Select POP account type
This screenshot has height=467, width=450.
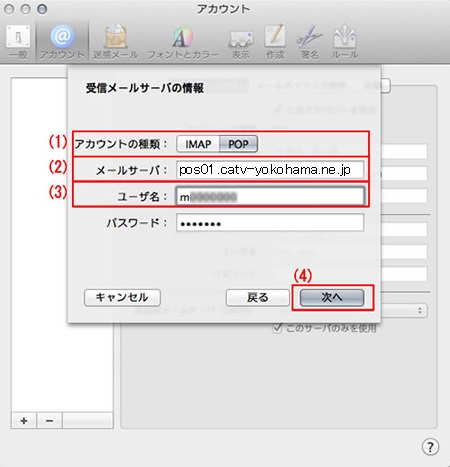pyautogui.click(x=238, y=144)
